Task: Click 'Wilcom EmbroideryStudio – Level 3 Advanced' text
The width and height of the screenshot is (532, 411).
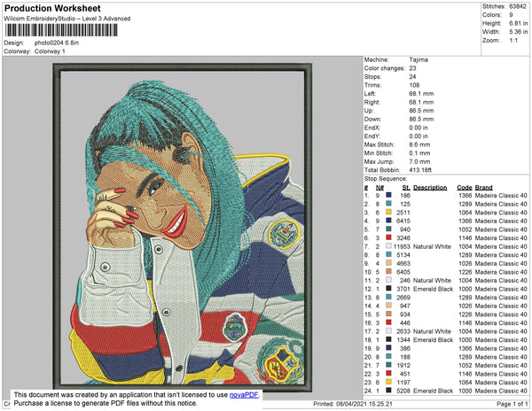Action: pyautogui.click(x=66, y=19)
